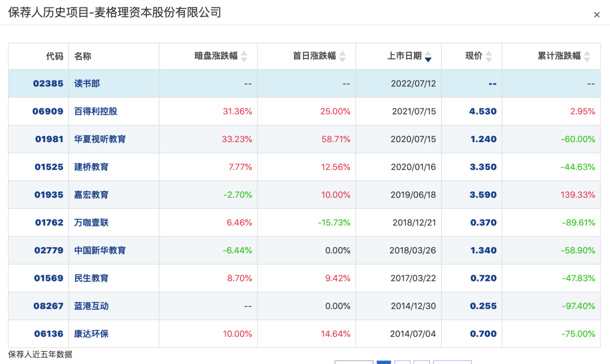Select current price 4.530

[483, 111]
